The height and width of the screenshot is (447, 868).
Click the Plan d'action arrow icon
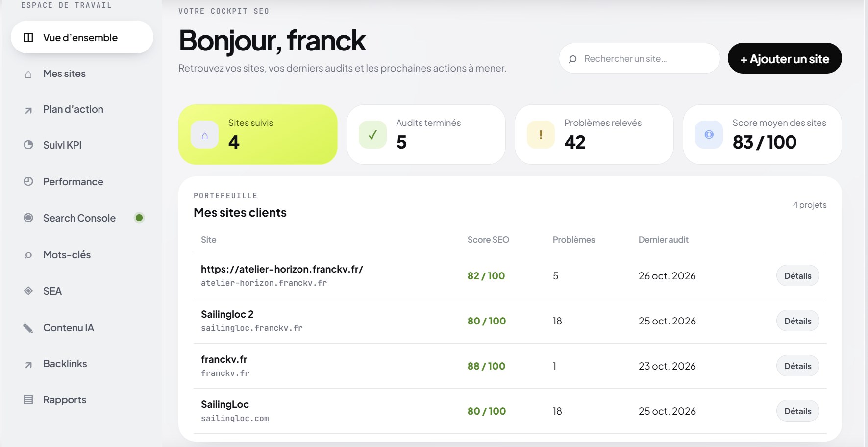click(28, 110)
